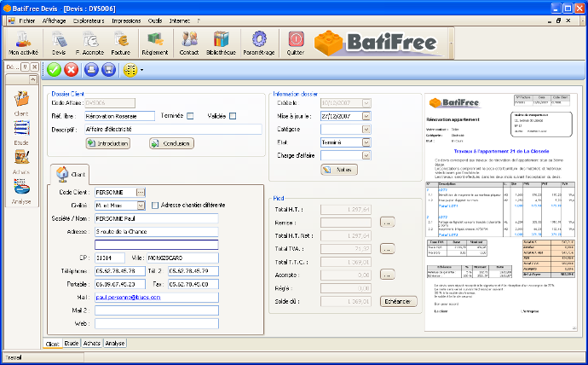Expand the Etat dropdown
Image resolution: width=588 pixels, height=365 pixels.
click(x=366, y=142)
